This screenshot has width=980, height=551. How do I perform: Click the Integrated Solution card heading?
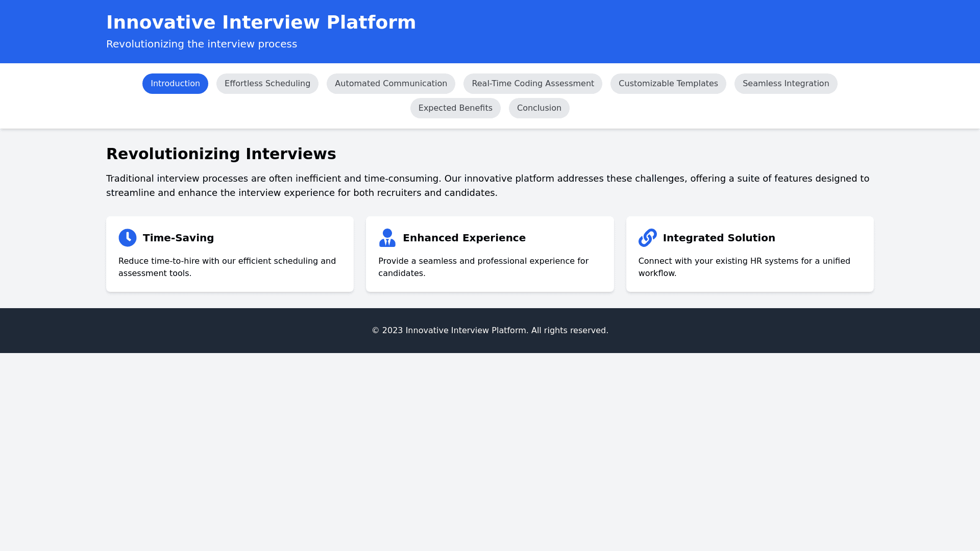pos(719,238)
